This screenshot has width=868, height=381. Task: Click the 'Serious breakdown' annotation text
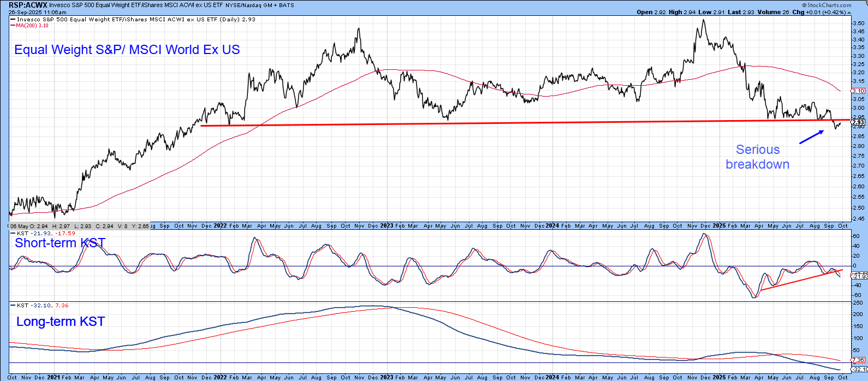click(757, 157)
